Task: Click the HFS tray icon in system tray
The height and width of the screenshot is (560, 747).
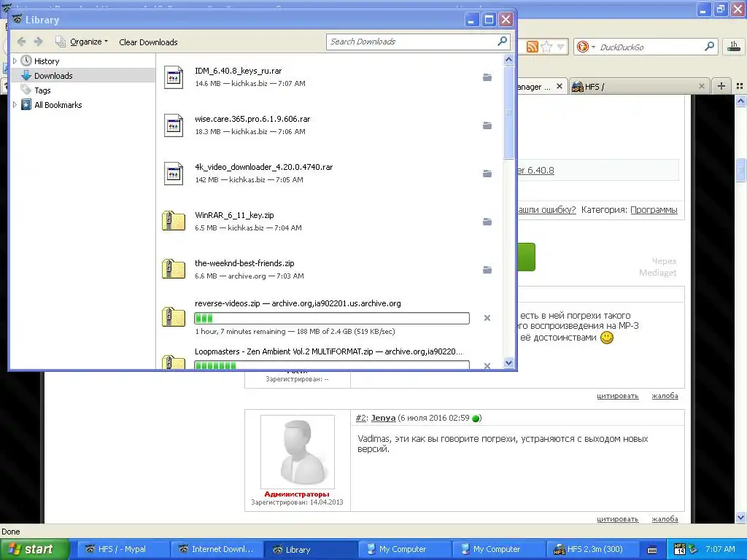Action: point(680,549)
